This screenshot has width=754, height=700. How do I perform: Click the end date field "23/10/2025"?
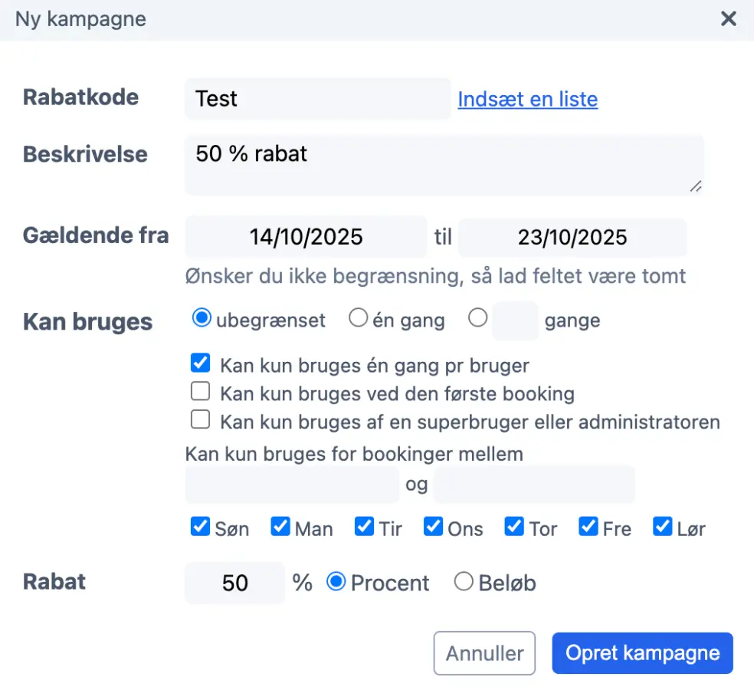click(x=572, y=237)
